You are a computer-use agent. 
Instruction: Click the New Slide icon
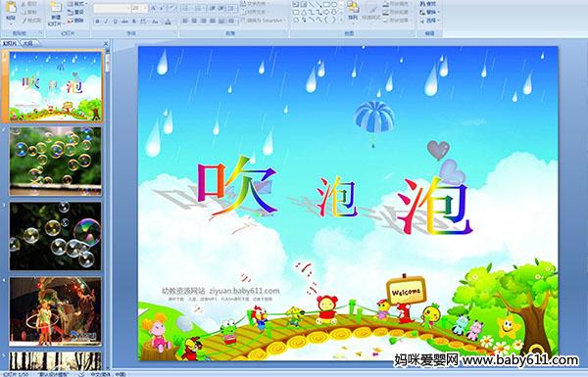56,13
